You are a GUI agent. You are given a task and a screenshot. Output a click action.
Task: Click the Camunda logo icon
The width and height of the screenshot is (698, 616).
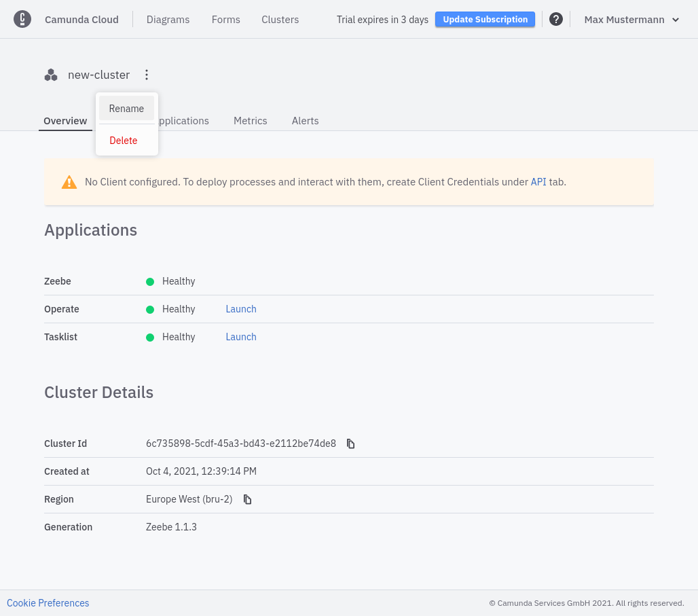(x=22, y=19)
